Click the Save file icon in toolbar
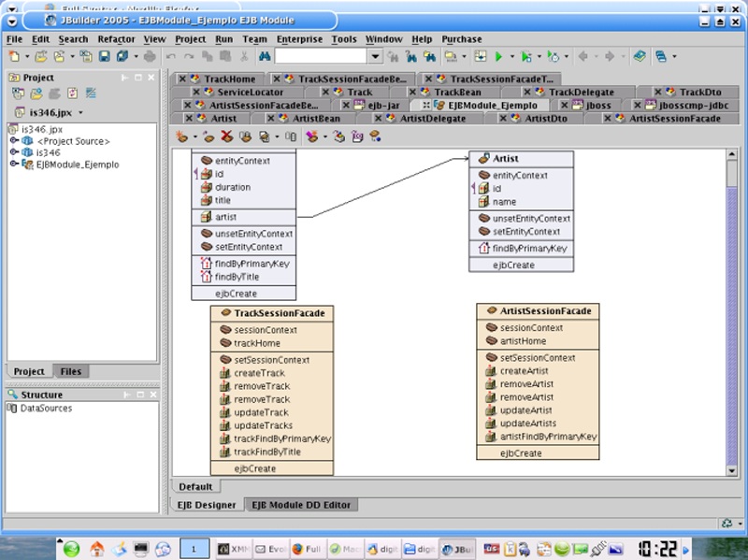Viewport: 748px width, 560px height. coord(102,57)
